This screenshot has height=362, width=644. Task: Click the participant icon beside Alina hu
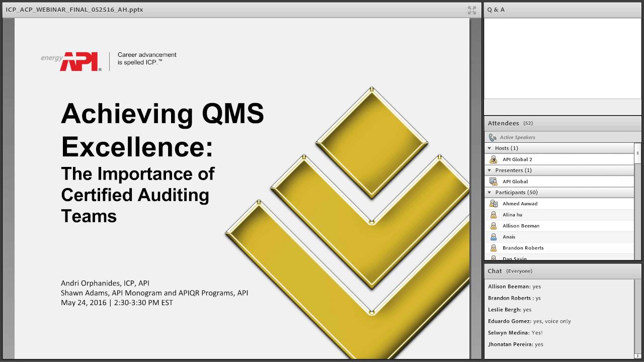(494, 215)
